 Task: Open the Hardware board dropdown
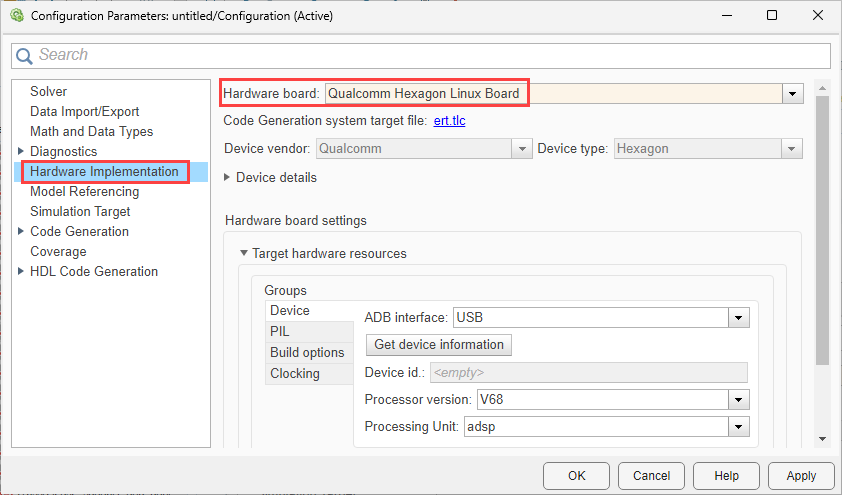793,93
